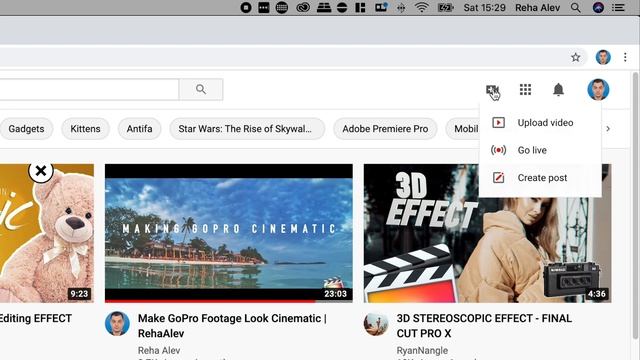Open the Siri icon in the menu bar

click(x=598, y=8)
